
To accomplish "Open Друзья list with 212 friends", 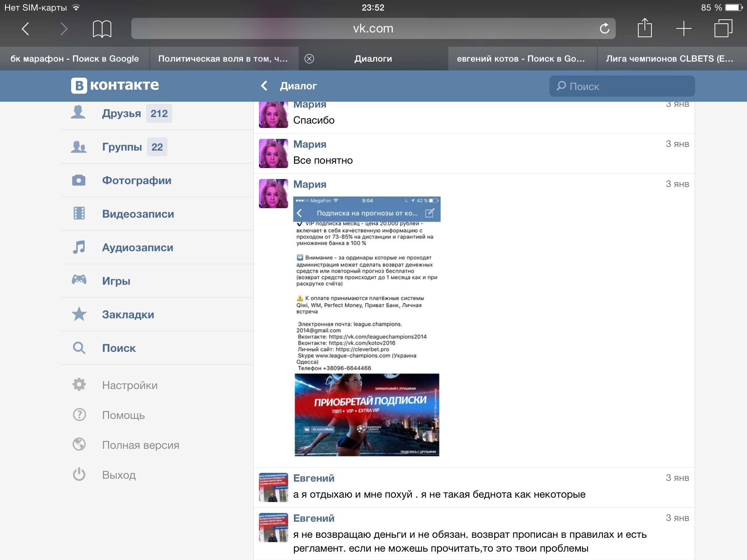I will click(121, 113).
